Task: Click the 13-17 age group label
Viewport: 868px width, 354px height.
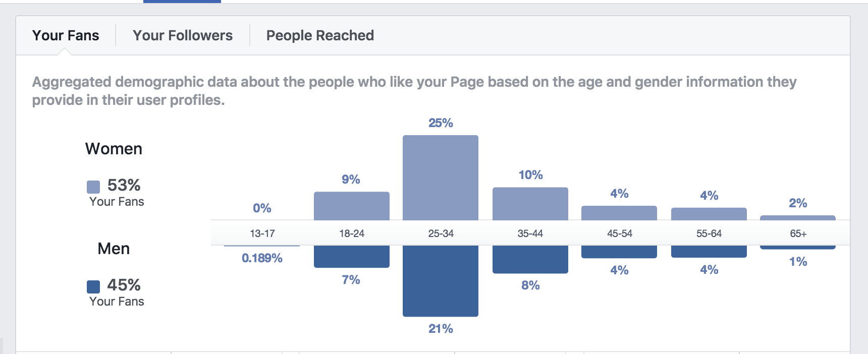Action: pos(262,233)
